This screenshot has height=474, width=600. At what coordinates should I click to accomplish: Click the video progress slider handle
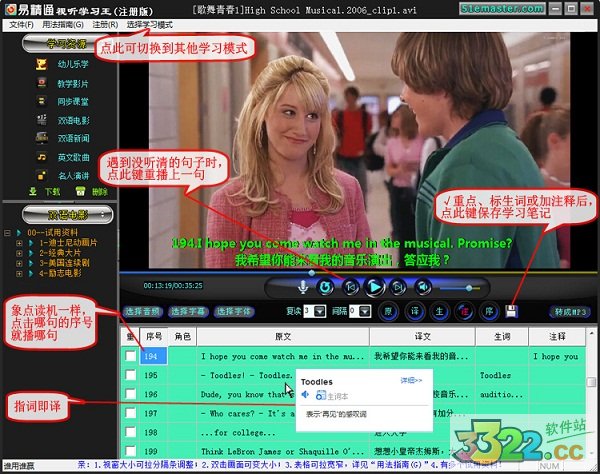311,273
